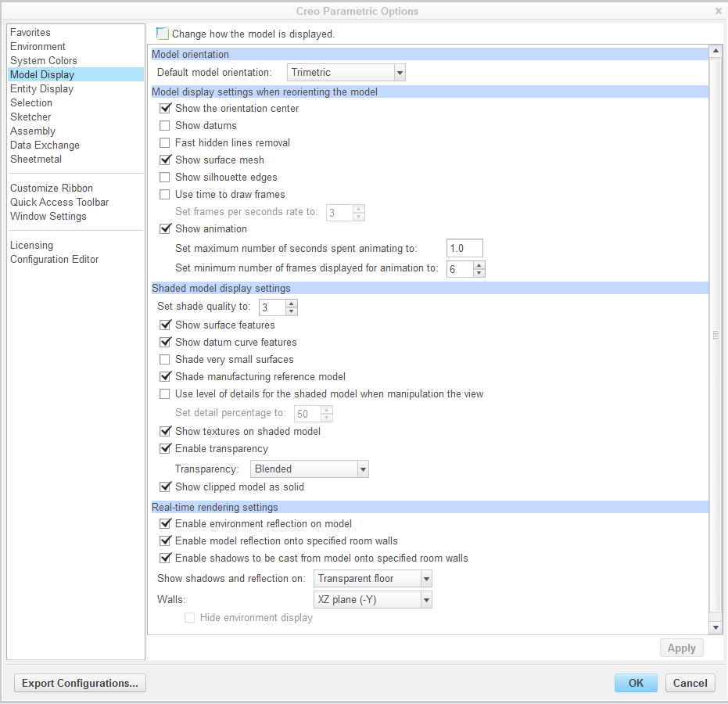Toggle Enable transparency checkbox

165,448
